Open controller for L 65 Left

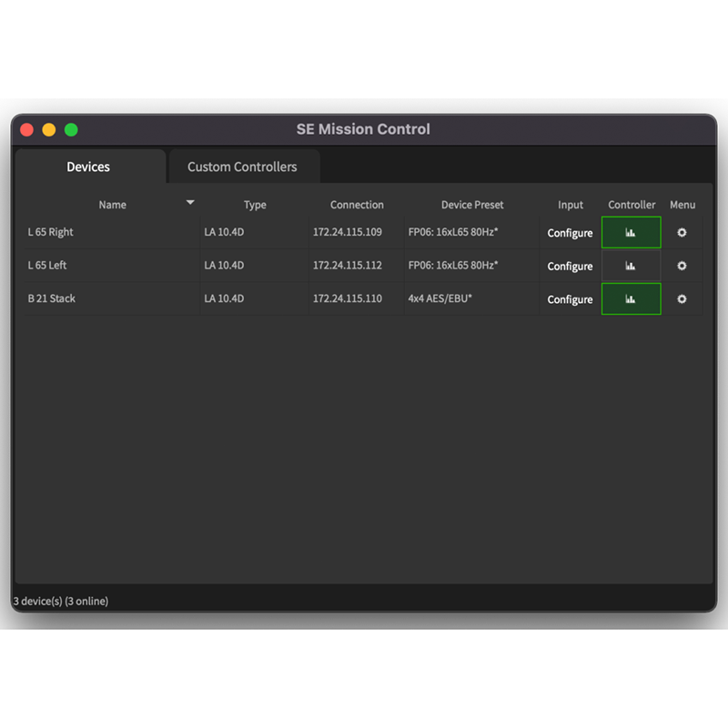pyautogui.click(x=631, y=266)
